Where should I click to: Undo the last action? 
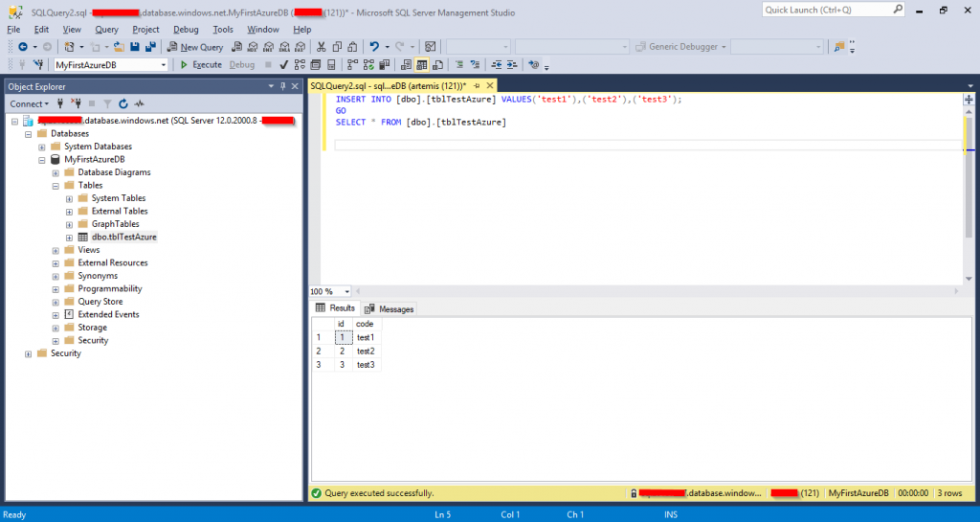click(374, 47)
